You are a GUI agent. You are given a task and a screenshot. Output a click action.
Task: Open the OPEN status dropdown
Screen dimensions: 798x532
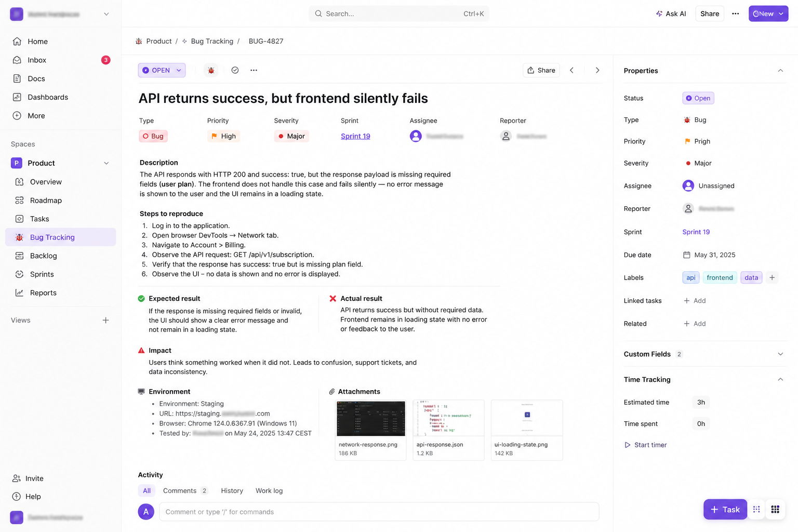162,70
